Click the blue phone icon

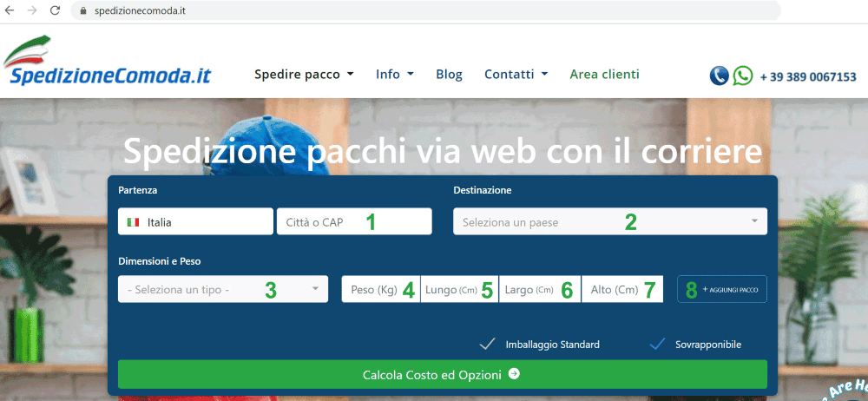[x=719, y=76]
